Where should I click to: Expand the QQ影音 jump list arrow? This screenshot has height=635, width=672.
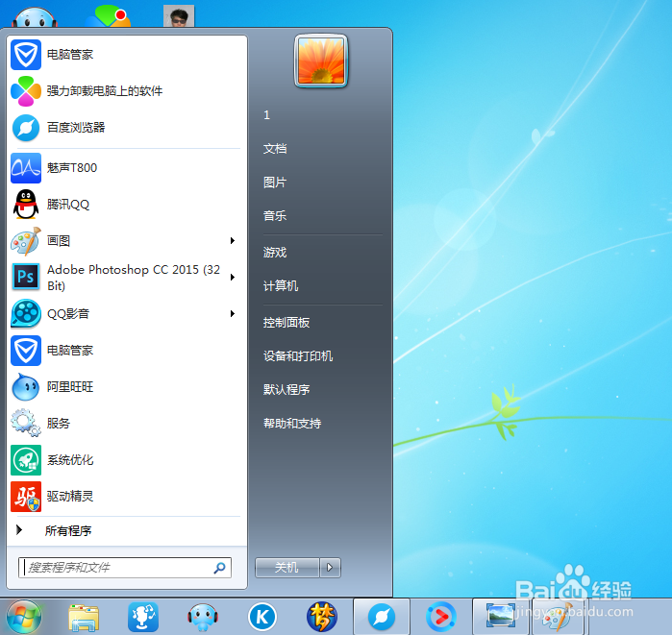233,313
